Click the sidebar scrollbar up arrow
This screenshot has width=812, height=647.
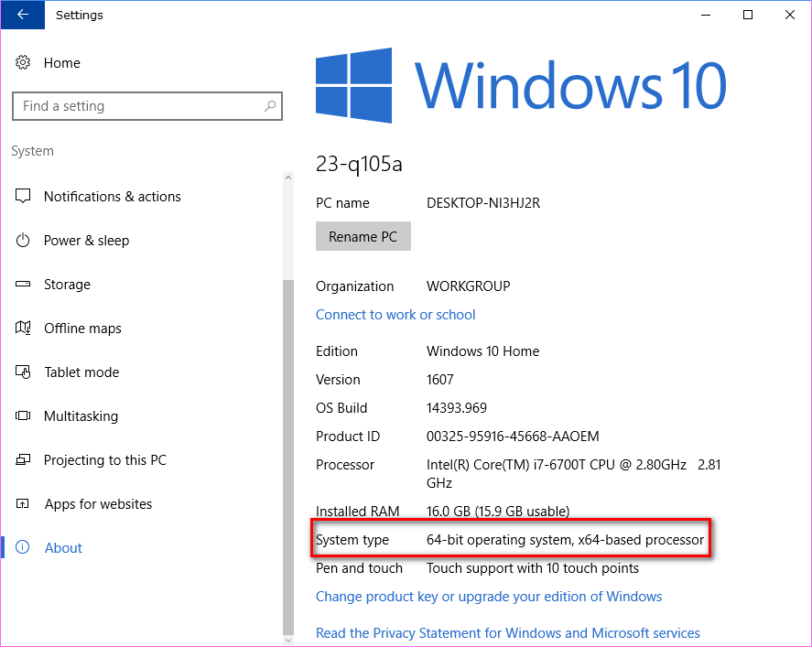288,178
